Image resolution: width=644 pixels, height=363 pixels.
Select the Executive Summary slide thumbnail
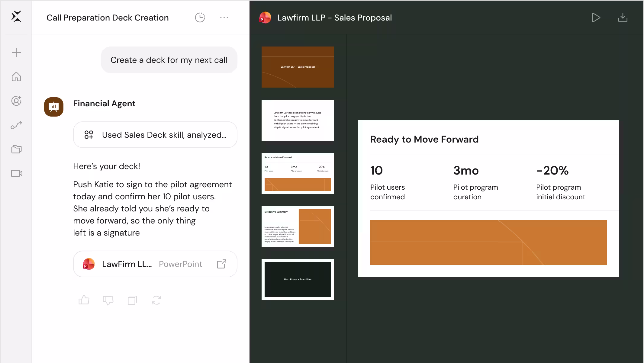click(298, 226)
